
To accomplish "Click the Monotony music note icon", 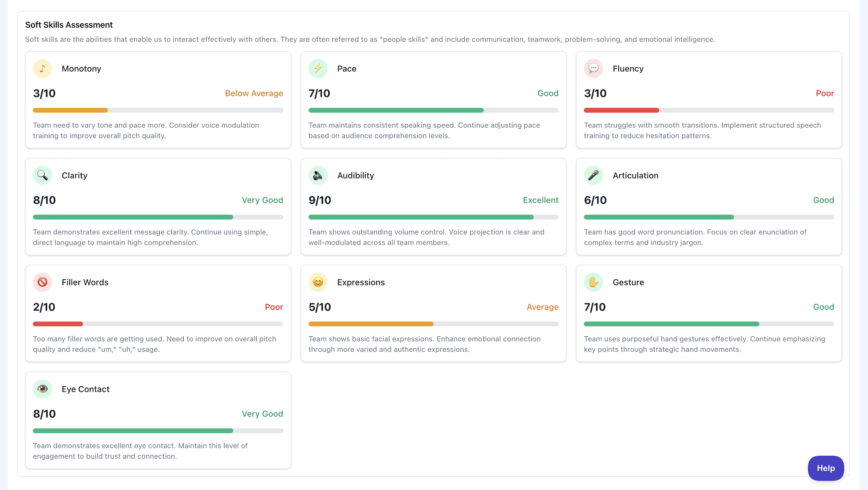I will point(42,68).
